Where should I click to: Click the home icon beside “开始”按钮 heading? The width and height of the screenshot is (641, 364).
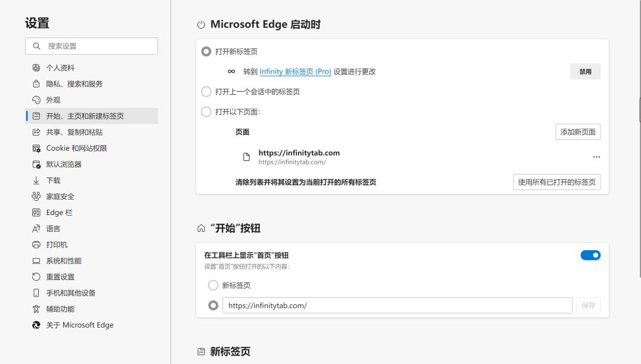pos(201,228)
